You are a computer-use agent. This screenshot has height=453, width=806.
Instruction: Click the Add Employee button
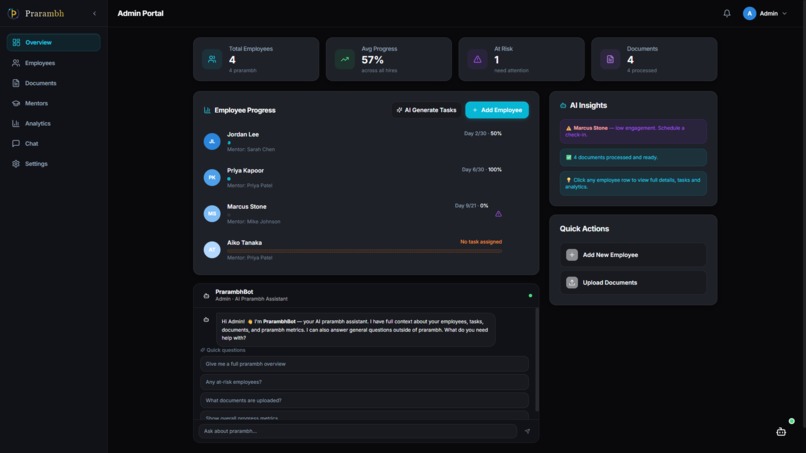497,110
